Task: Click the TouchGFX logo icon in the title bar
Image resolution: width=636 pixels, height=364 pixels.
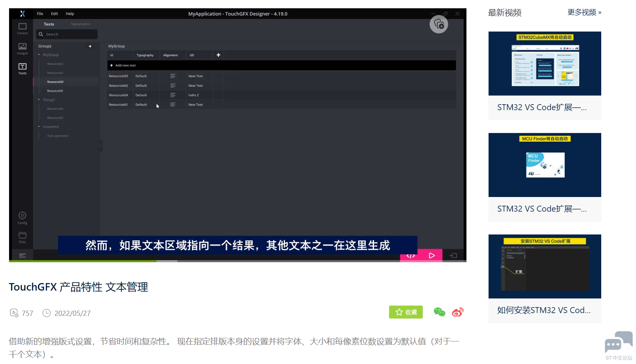Action: [23, 14]
